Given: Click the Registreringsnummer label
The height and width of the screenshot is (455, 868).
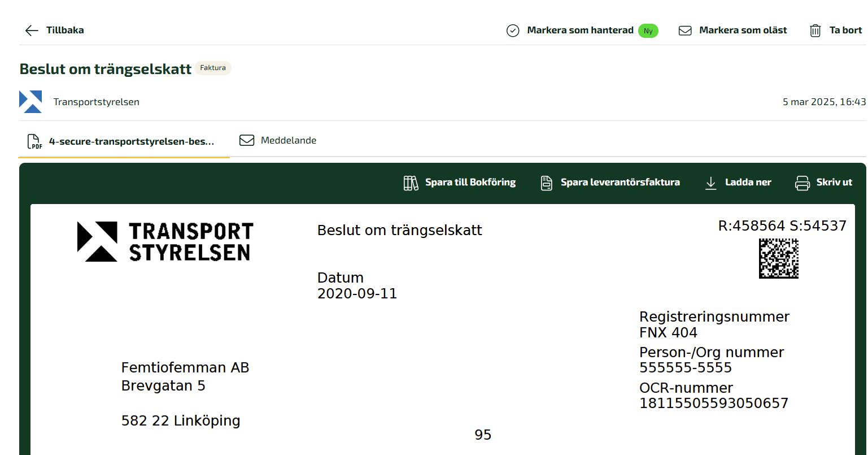Looking at the screenshot, I should tap(714, 317).
